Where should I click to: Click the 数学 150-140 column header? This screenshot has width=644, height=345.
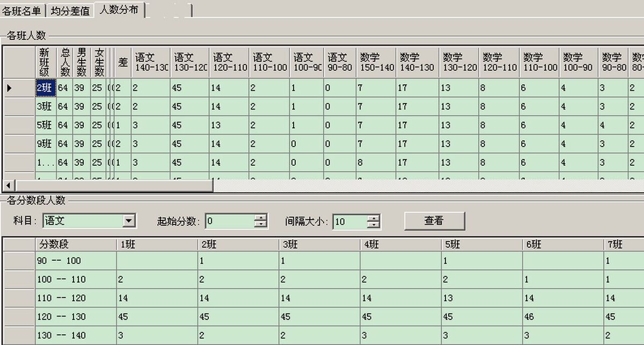(x=376, y=62)
